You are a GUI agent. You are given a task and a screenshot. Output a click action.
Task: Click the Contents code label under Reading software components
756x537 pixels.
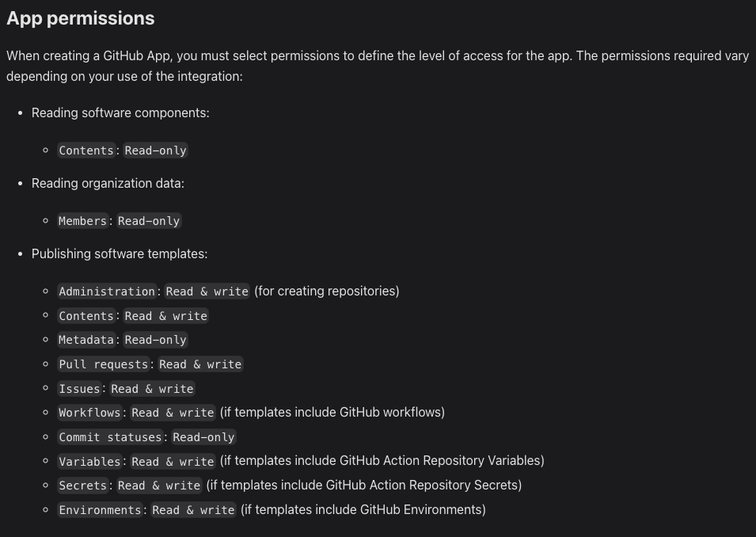point(86,150)
